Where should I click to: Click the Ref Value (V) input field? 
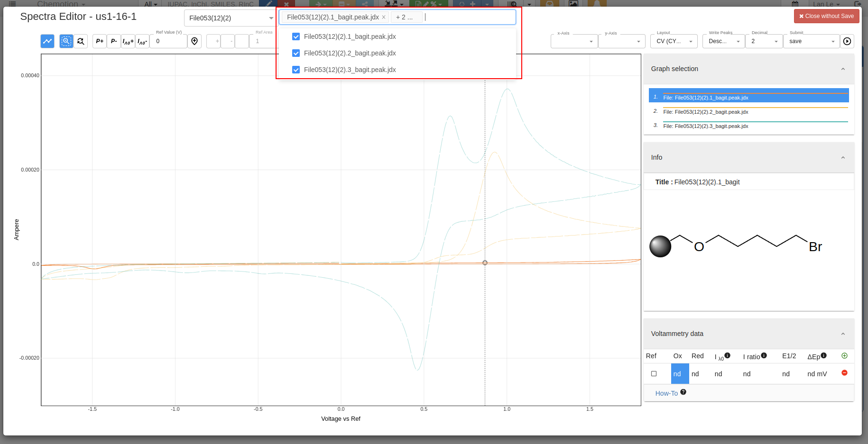point(168,41)
